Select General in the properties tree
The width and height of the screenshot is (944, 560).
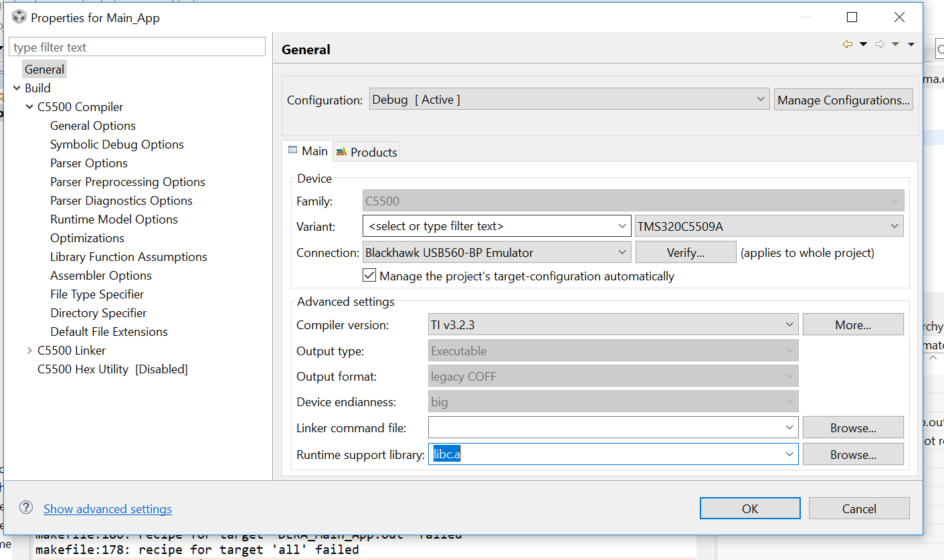(x=44, y=69)
